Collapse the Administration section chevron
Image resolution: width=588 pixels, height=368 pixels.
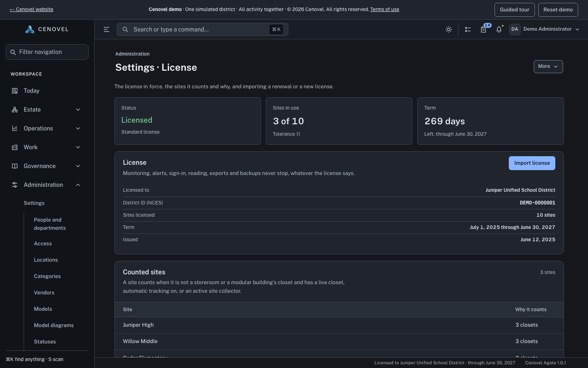click(78, 185)
